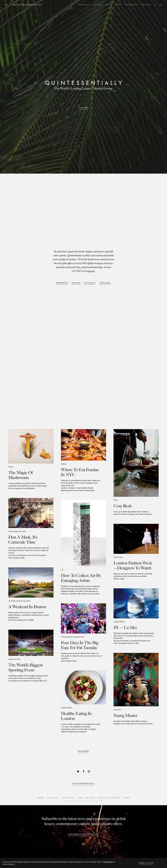Viewport: 167px width, 868px height.
Task: Open the Cosy Reds wine glass image
Action: tap(136, 463)
